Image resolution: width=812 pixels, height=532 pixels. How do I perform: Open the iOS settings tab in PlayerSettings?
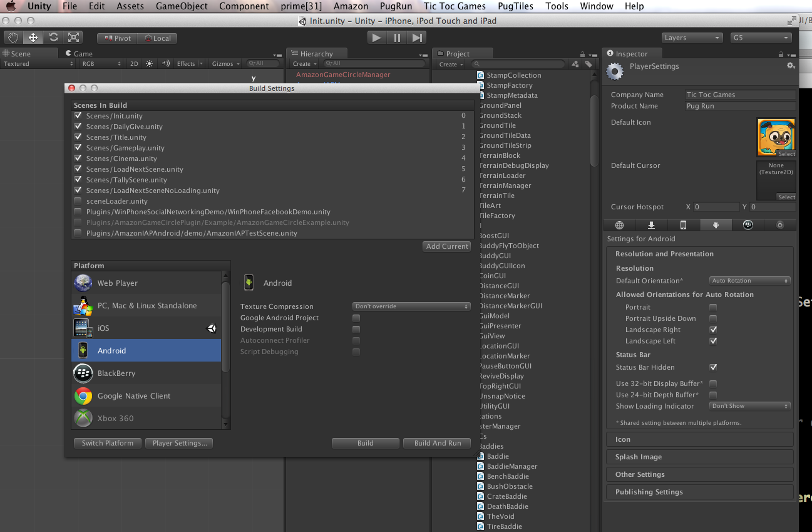point(683,224)
